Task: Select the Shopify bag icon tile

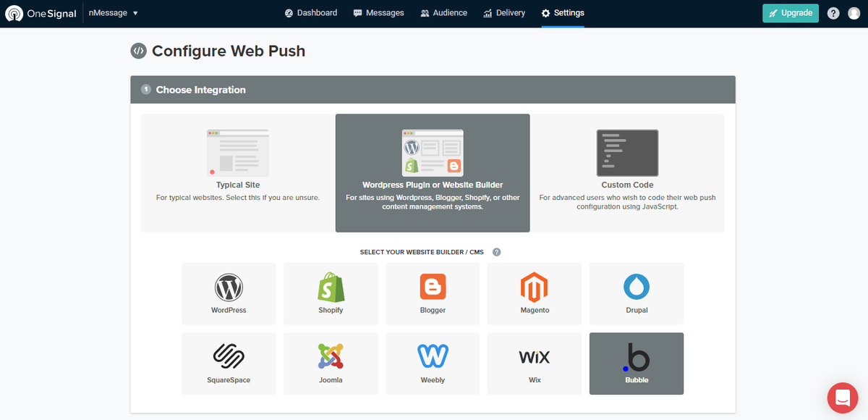Action: click(331, 293)
